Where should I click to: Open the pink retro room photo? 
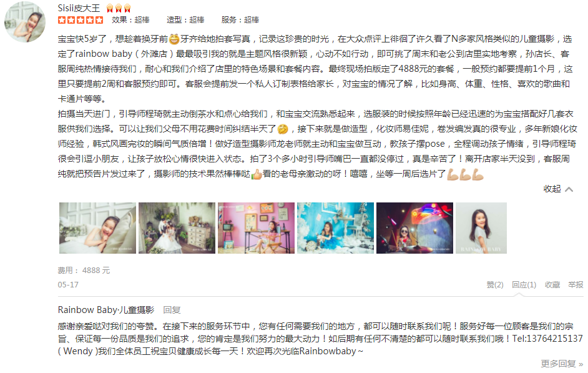pos(256,228)
